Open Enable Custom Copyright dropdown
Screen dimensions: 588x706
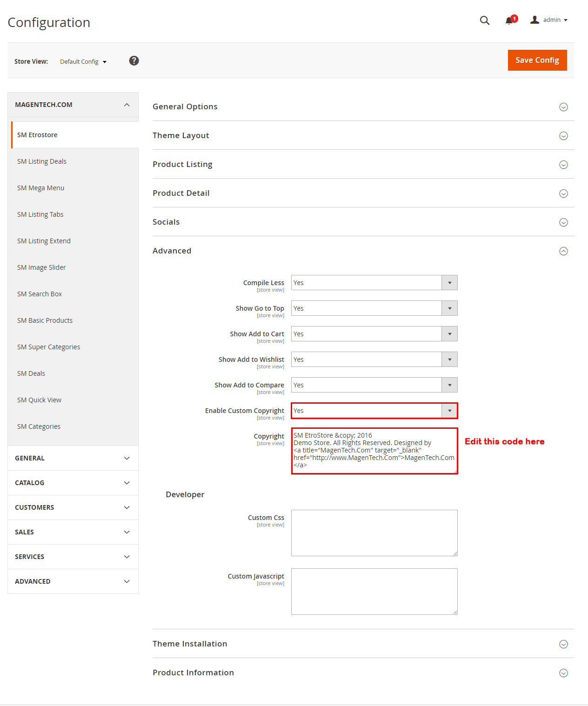pos(374,411)
